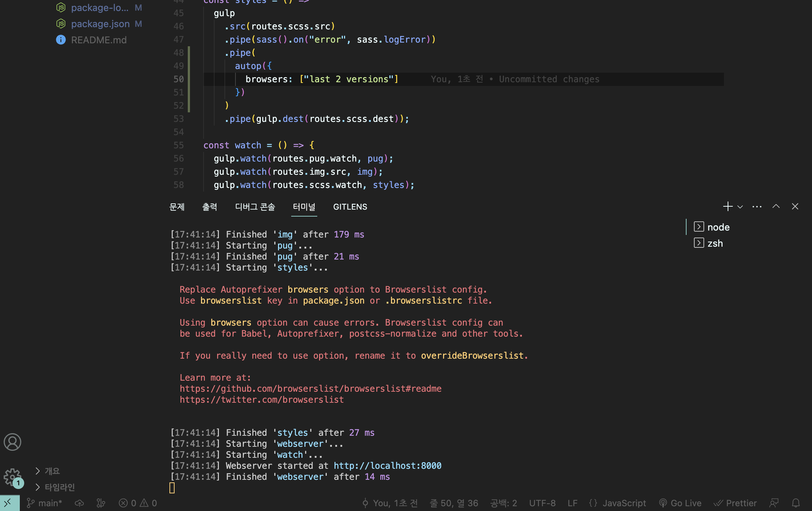Viewport: 812px width, 511px height.
Task: Select the zsh terminal session
Action: coord(715,243)
